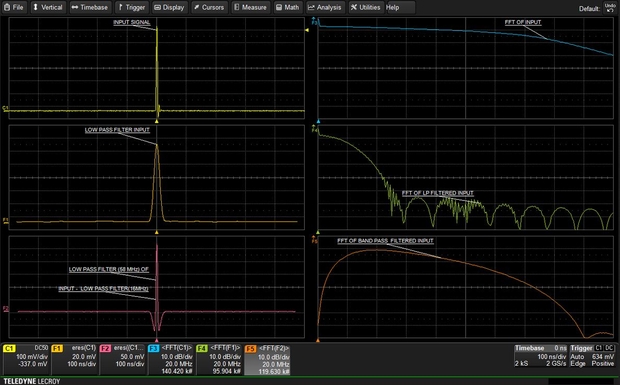Open the Vertical menu

coord(47,7)
